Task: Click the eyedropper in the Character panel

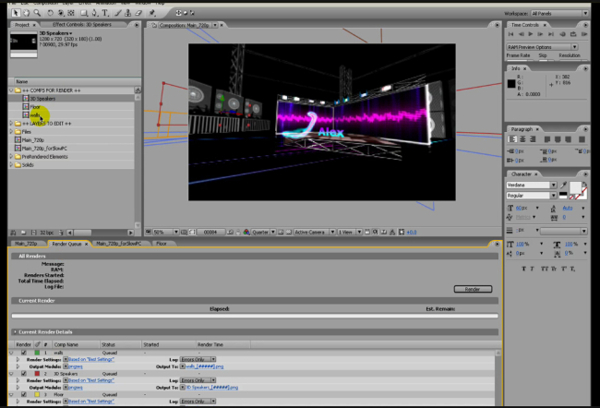Action: (x=563, y=185)
